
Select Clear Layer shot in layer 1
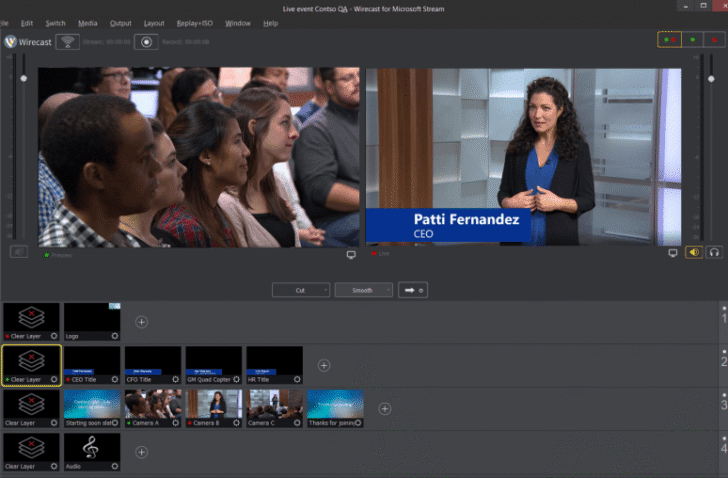tap(32, 322)
